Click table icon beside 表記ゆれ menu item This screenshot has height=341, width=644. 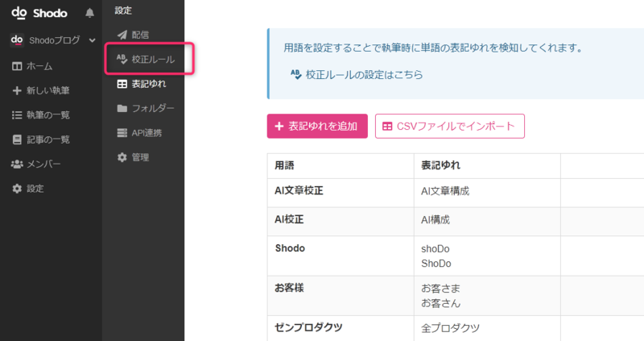click(122, 84)
